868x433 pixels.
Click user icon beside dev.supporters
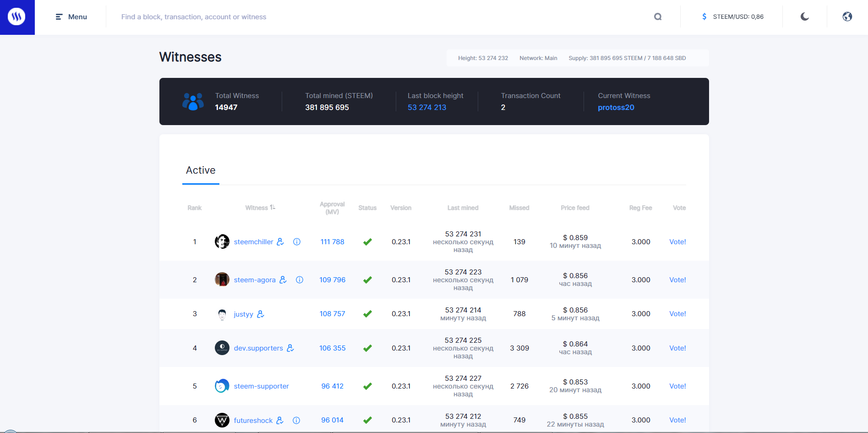click(x=290, y=348)
